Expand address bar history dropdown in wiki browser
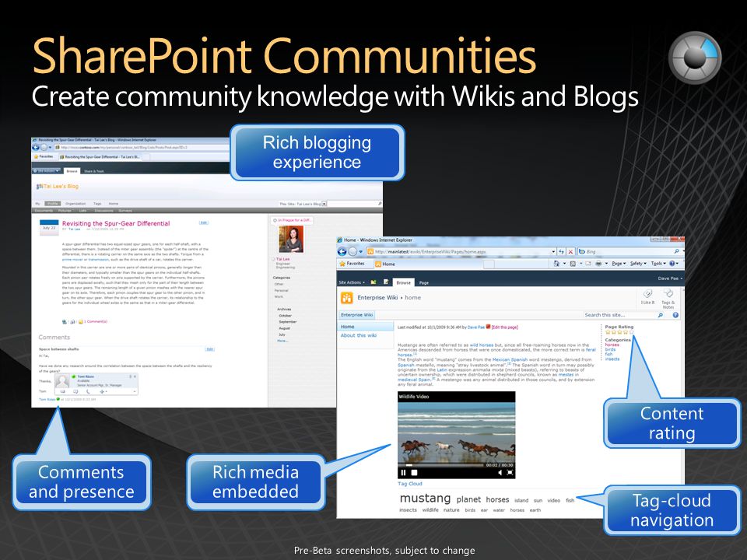 tap(553, 251)
